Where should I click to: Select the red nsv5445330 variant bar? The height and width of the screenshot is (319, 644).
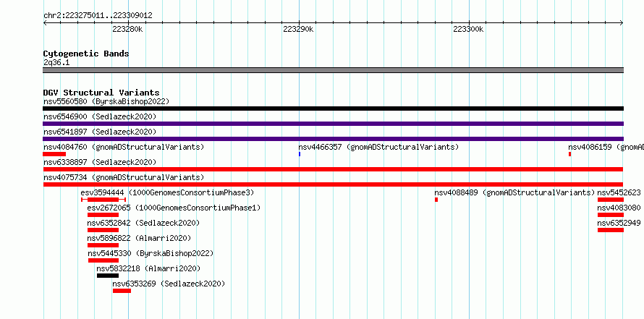pyautogui.click(x=103, y=260)
